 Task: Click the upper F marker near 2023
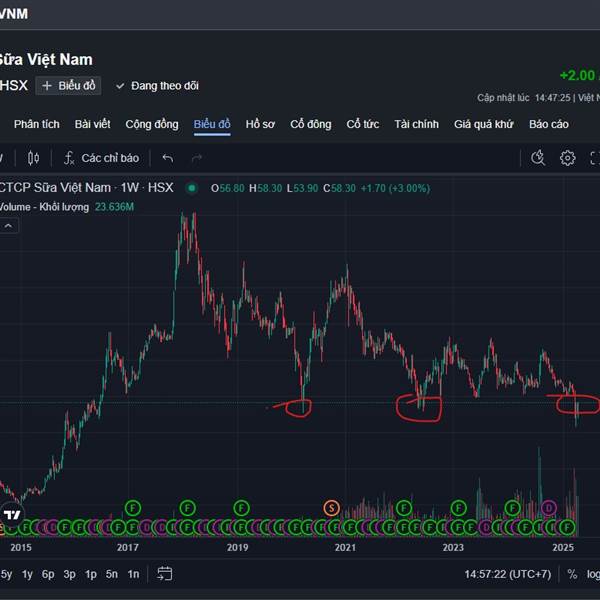pos(458,508)
